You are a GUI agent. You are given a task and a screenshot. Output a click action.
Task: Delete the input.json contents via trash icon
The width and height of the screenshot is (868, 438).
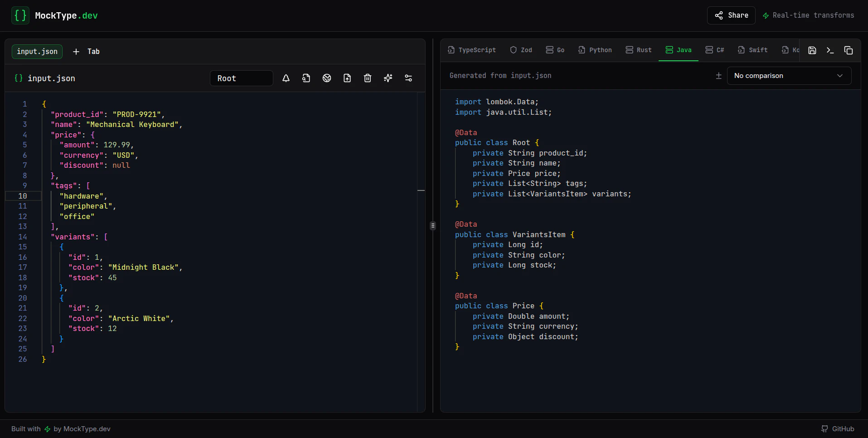coord(368,78)
